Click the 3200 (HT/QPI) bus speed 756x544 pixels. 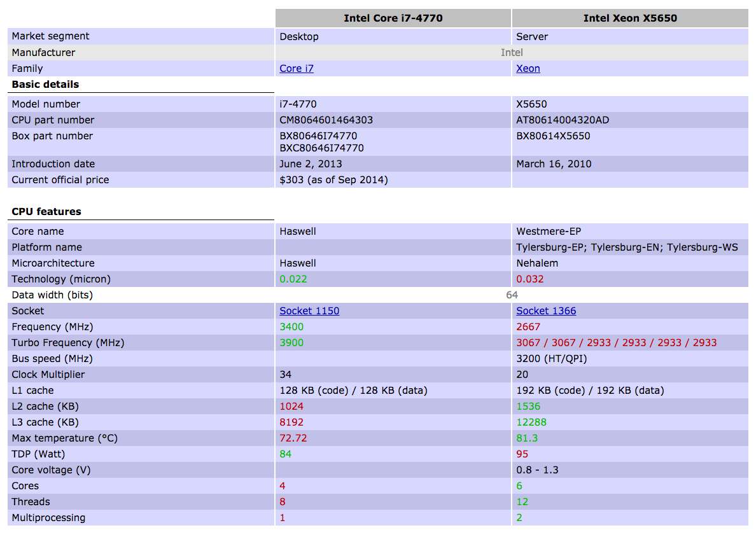(552, 359)
